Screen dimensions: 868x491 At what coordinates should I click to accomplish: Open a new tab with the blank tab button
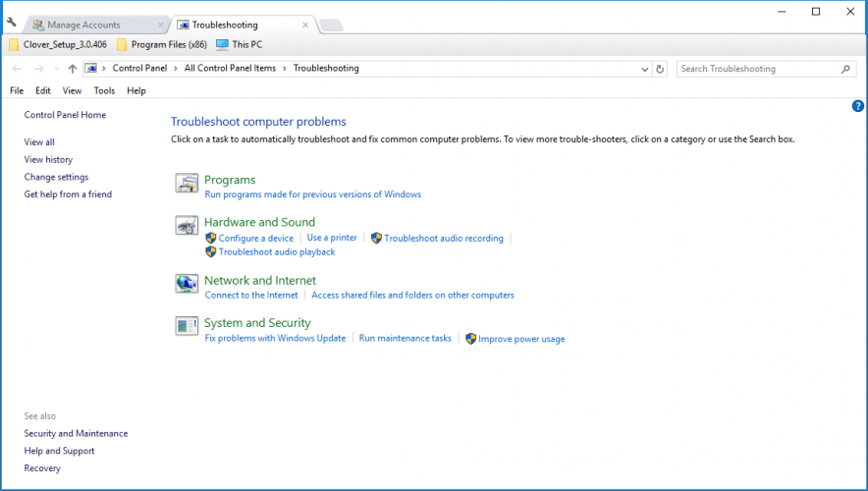[x=331, y=25]
